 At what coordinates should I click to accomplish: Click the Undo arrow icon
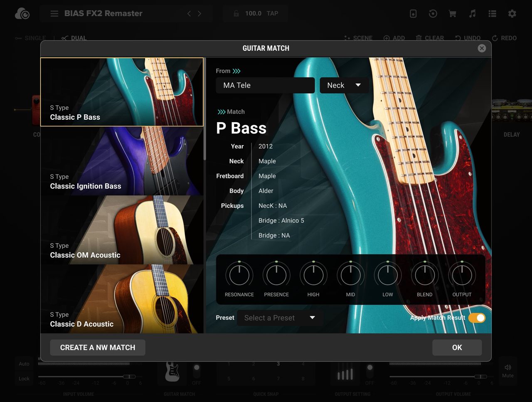[458, 38]
